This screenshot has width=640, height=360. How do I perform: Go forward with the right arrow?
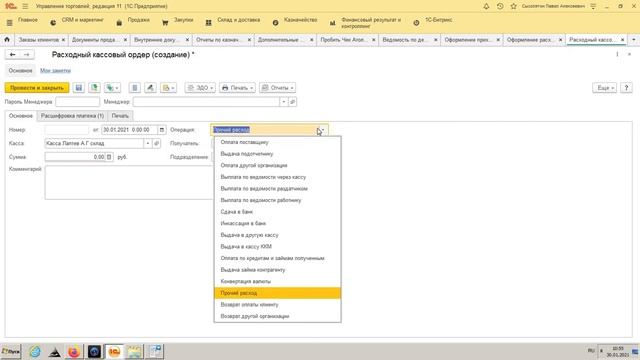coord(27,55)
